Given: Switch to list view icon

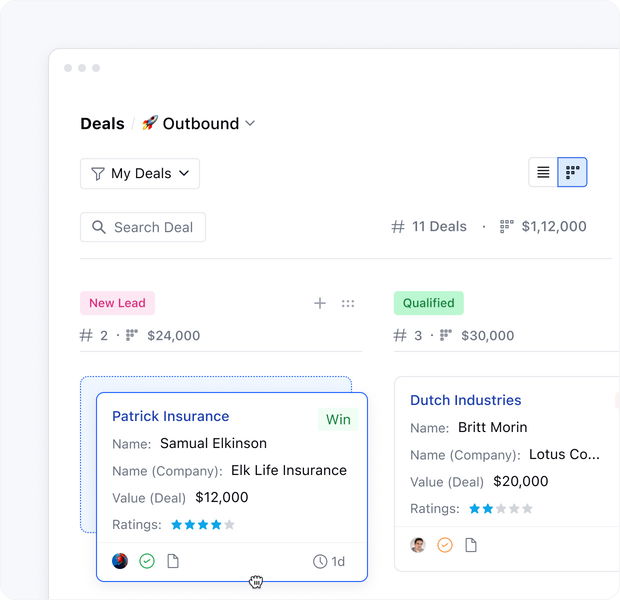Looking at the screenshot, I should (543, 172).
